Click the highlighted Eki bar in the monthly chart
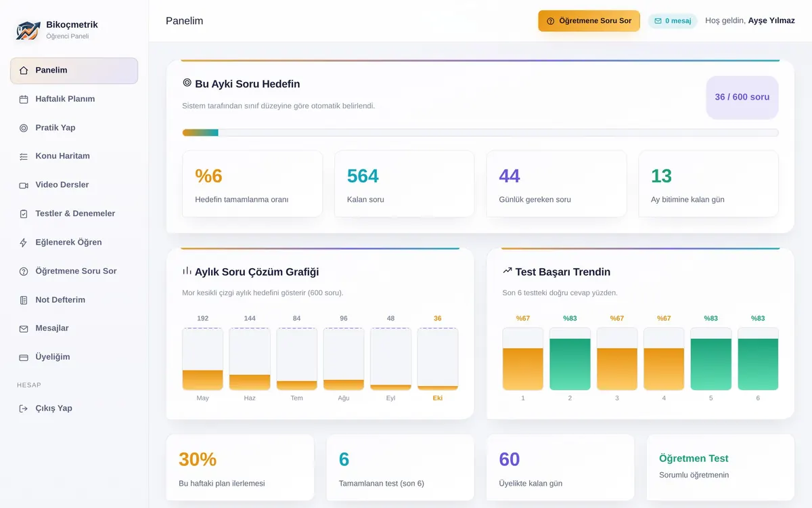 438,359
